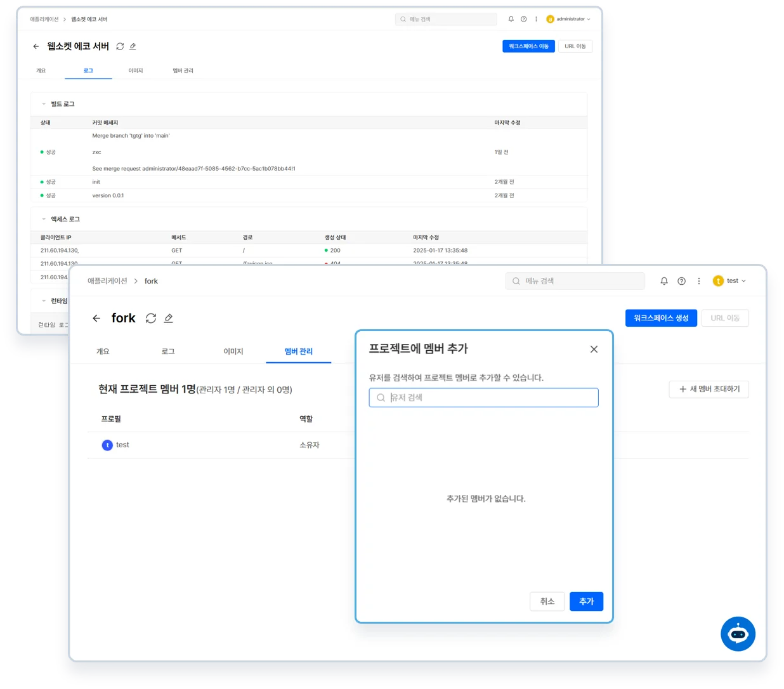Click refresh icon next to 웹소켓 에코 서버
Image resolution: width=784 pixels, height=689 pixels.
point(120,46)
